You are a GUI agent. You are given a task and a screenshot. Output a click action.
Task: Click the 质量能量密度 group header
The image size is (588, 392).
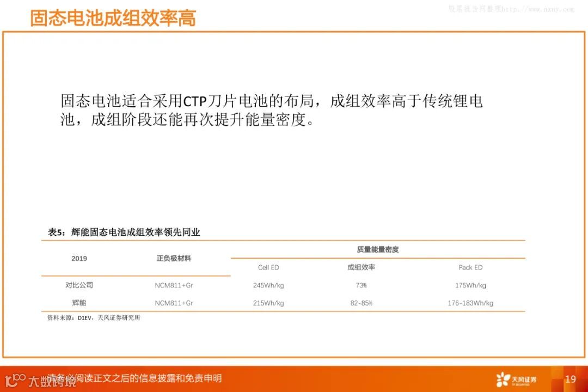tap(378, 249)
